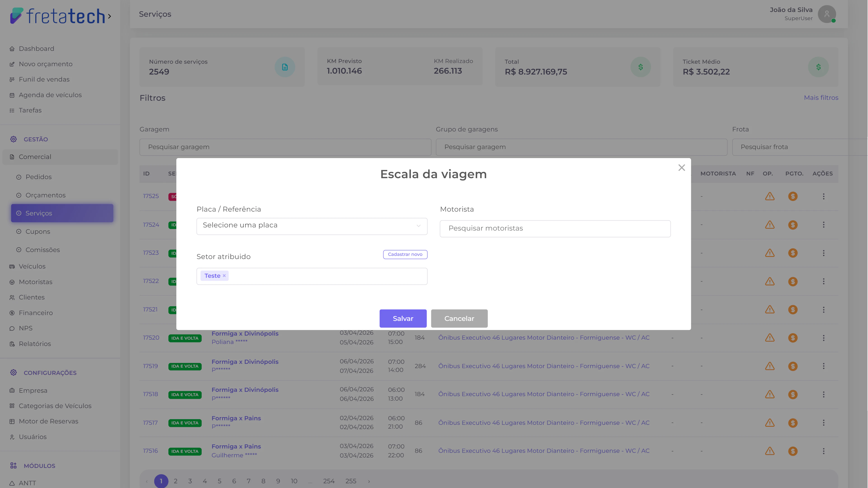The height and width of the screenshot is (488, 868).
Task: Open Agenda de veículos calendar icon
Action: pos(12,95)
